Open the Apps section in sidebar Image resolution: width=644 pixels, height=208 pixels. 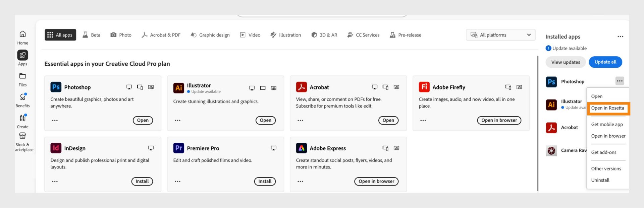pos(22,58)
